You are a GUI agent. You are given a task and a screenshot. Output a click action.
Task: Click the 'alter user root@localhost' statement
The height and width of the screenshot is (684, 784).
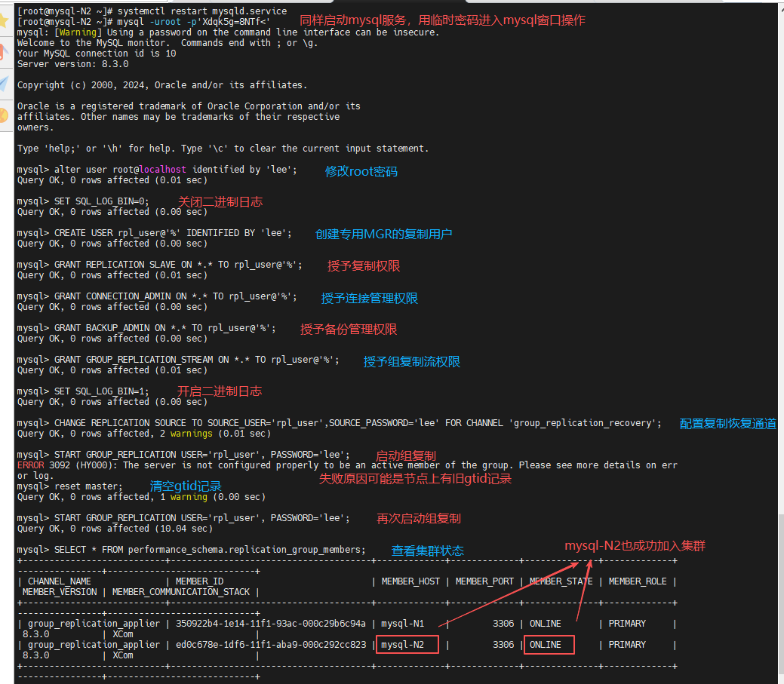click(176, 170)
